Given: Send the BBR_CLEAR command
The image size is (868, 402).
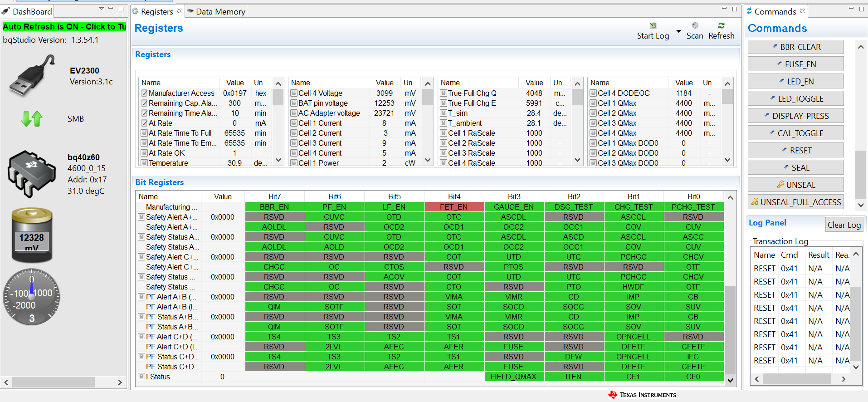Looking at the screenshot, I should (796, 47).
